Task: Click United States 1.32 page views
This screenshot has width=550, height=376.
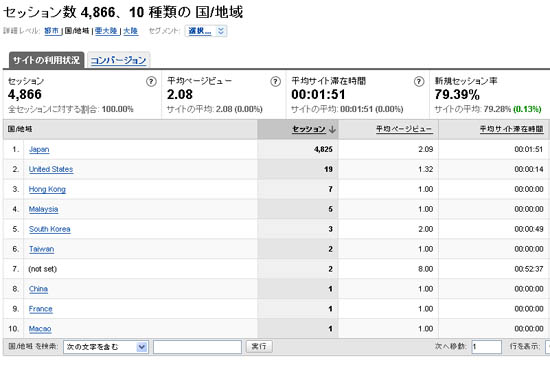Action: (425, 169)
